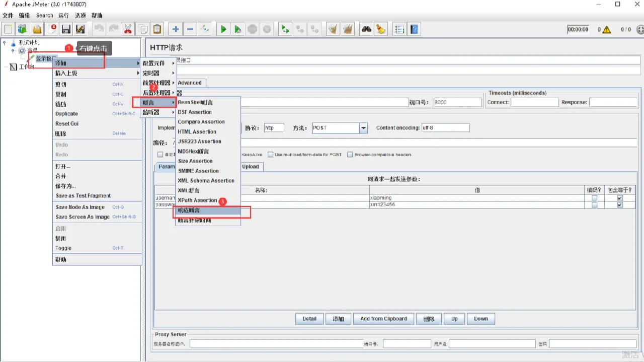Toggle Use multipart/form-data for POST checkbox
The width and height of the screenshot is (644, 362).
point(271,155)
